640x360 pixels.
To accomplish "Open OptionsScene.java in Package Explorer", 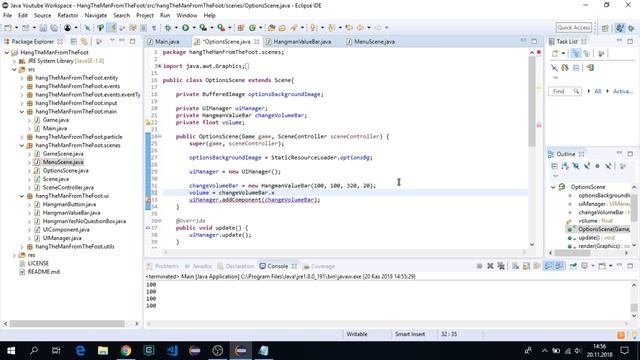I will [65, 171].
